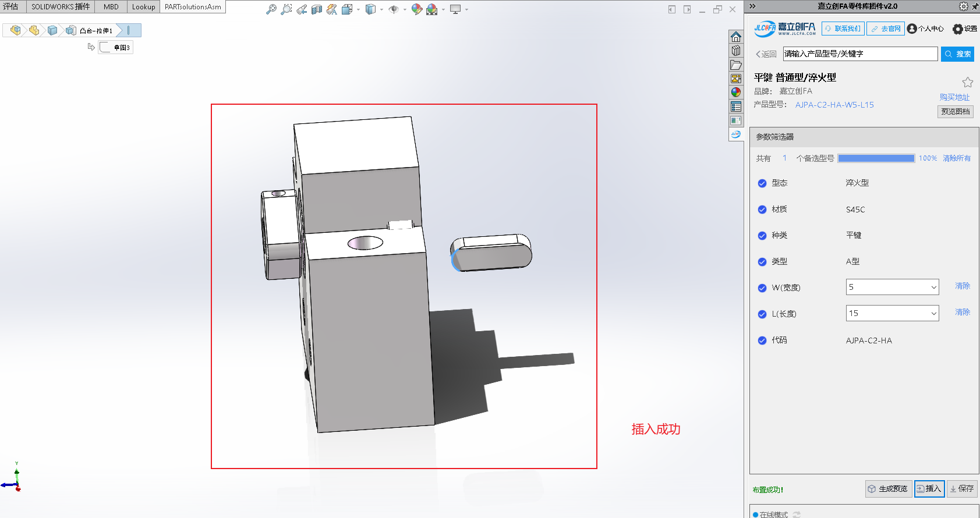Open the Design Library books icon
The height and width of the screenshot is (518, 980).
(736, 51)
